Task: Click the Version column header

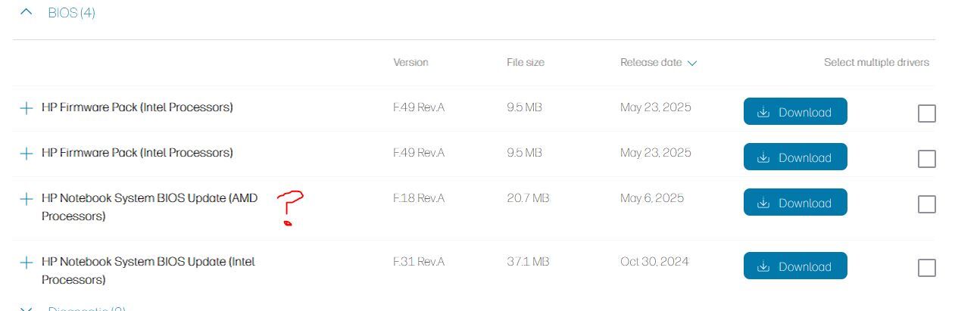Action: [x=410, y=62]
